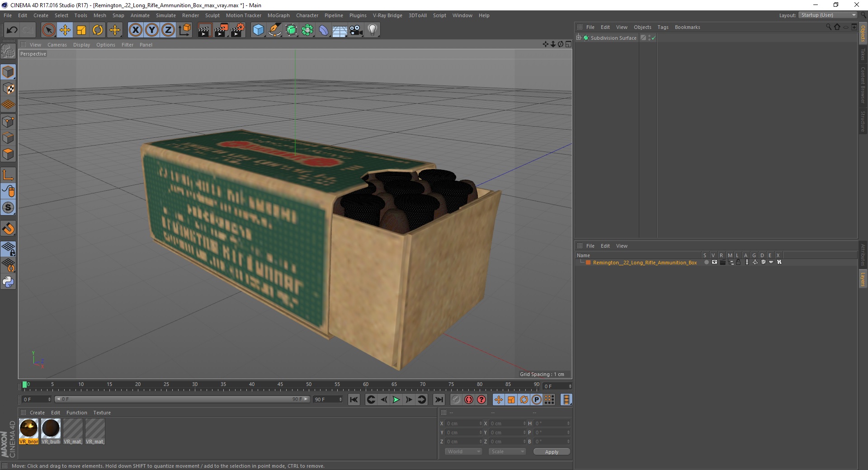This screenshot has height=470, width=868.
Task: Open viewport Cameras menu
Action: point(57,45)
